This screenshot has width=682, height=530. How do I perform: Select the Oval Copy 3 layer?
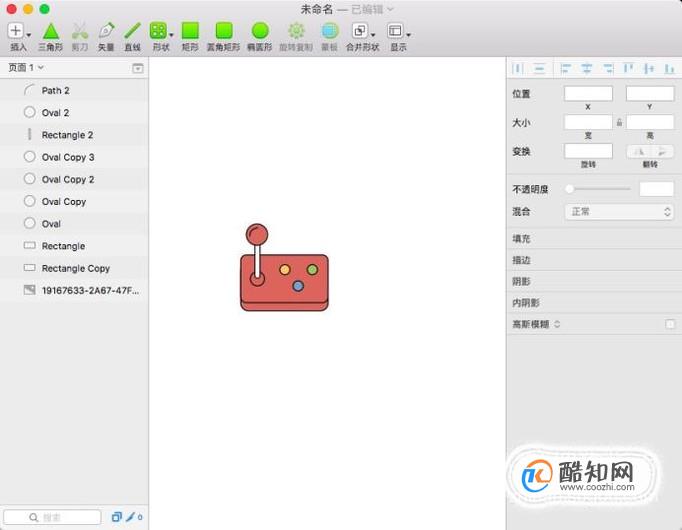click(x=74, y=157)
